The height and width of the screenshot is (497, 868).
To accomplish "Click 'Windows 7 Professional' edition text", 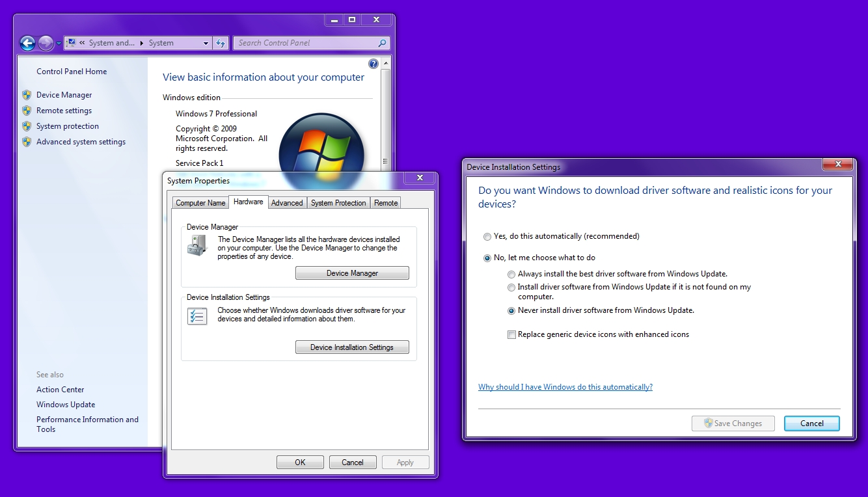I will [x=216, y=114].
